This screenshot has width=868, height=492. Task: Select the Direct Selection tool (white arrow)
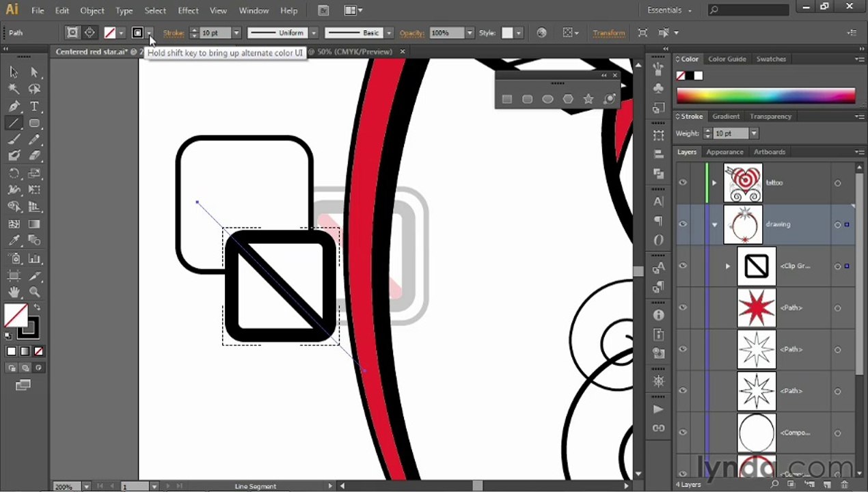[34, 72]
